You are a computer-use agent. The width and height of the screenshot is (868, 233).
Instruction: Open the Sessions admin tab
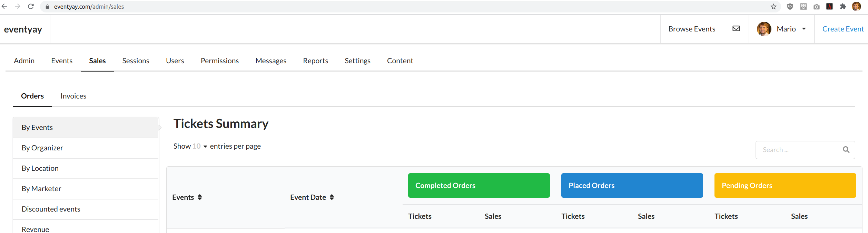136,61
